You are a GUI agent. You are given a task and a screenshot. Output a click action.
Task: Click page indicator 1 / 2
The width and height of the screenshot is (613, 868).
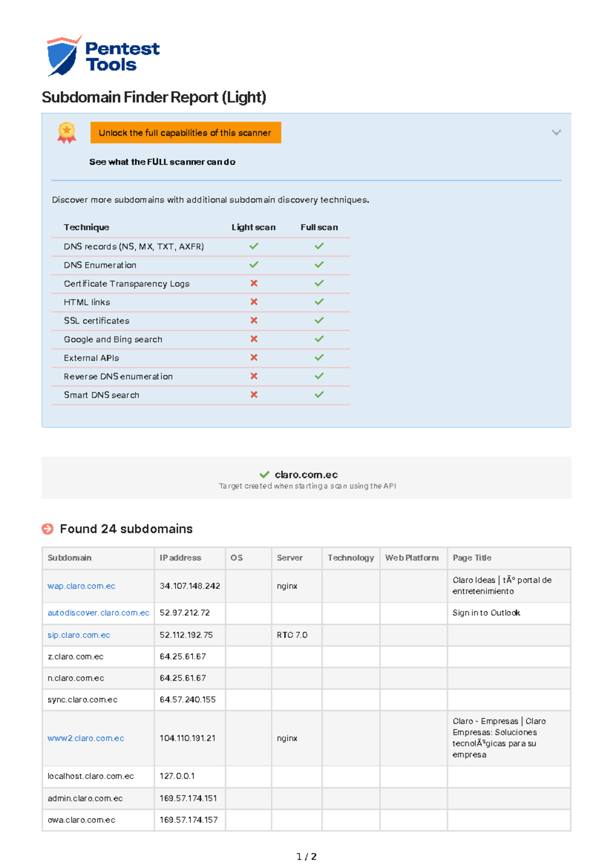tap(306, 857)
